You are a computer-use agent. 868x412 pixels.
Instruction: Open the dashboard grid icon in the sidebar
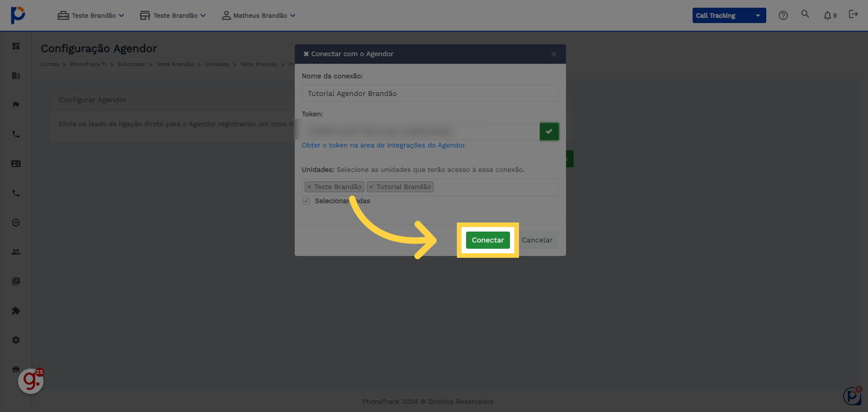coord(16,46)
